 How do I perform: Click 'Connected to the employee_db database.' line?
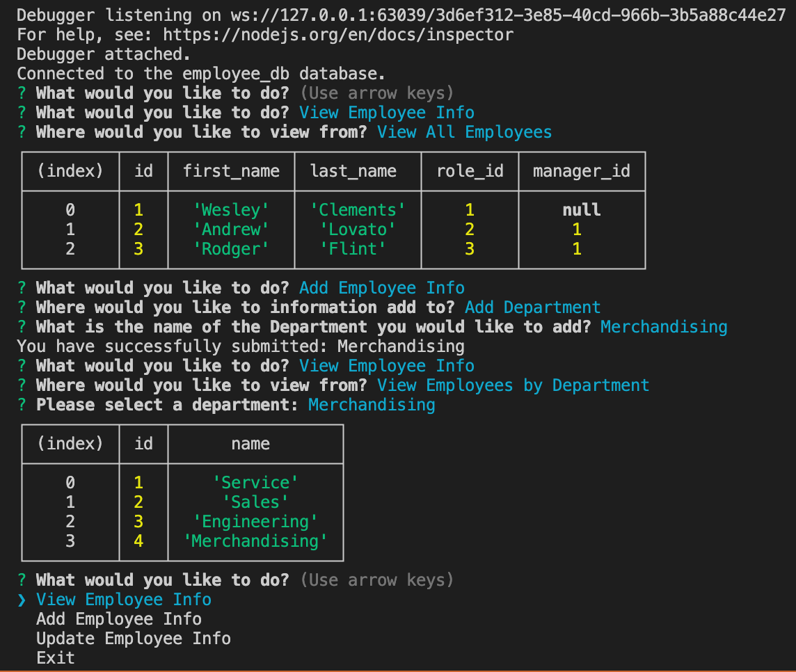201,74
